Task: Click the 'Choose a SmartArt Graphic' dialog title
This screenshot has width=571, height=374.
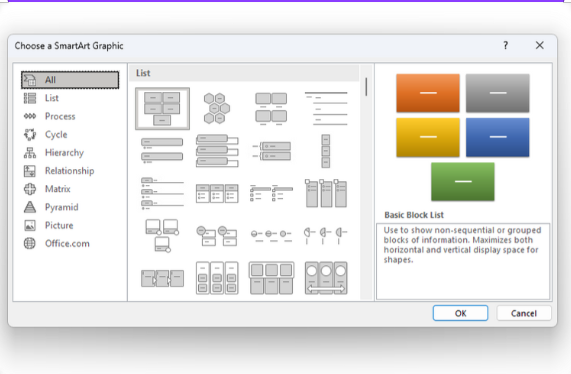Action: [x=69, y=46]
